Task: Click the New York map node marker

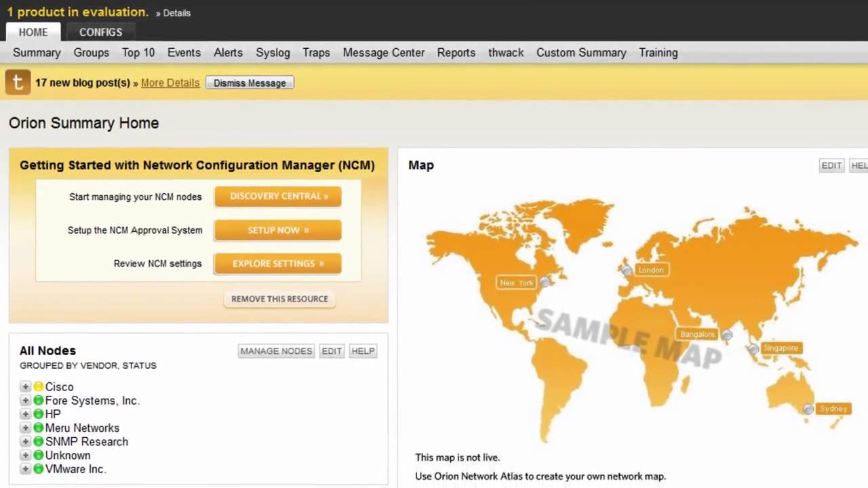Action: [x=544, y=282]
